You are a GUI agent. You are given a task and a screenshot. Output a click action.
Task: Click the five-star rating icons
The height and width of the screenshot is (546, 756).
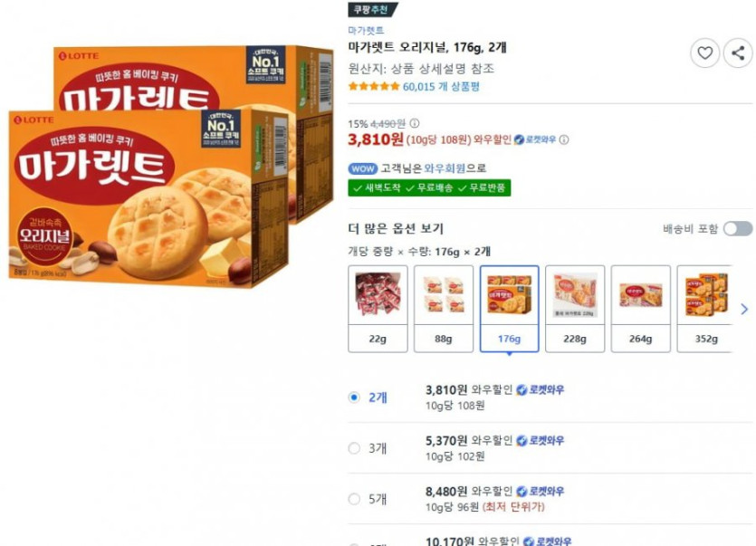[x=374, y=87]
